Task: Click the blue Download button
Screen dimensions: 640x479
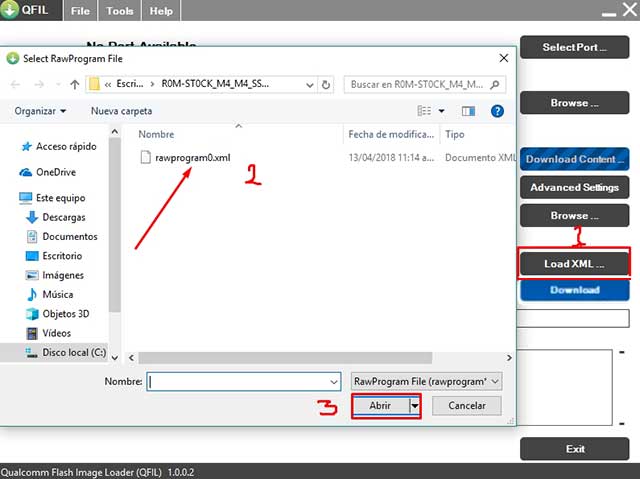Action: [574, 290]
